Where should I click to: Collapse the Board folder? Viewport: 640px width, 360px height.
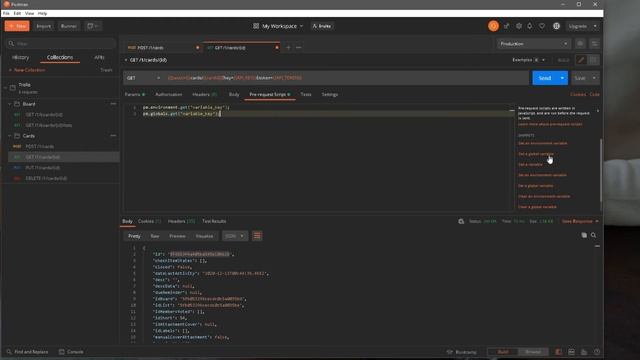tap(10, 104)
